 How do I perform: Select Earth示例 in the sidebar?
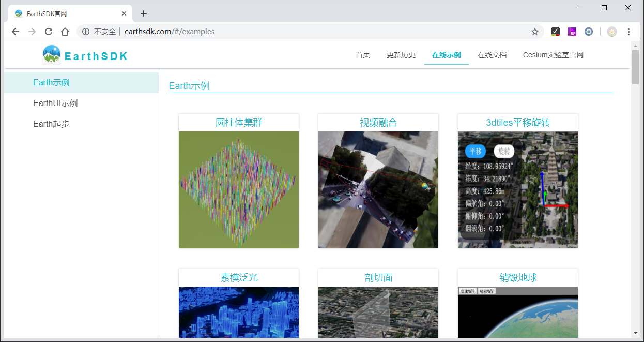pos(82,83)
